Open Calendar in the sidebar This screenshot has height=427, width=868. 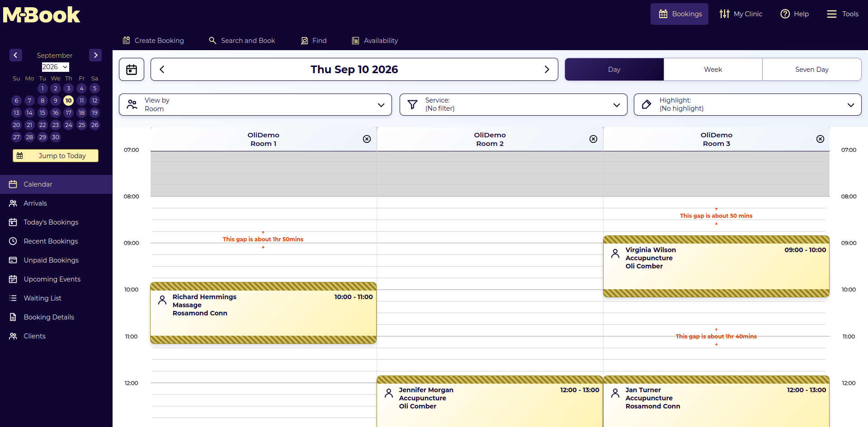click(56, 184)
